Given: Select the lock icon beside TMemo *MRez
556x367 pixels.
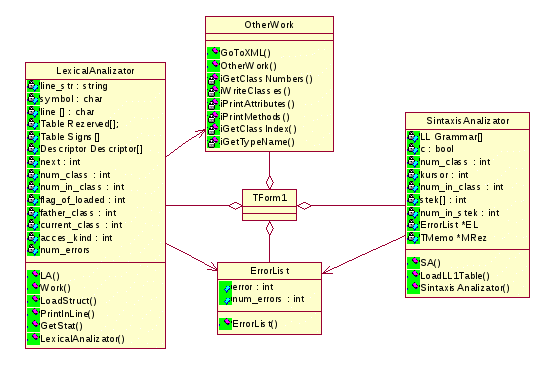Looking at the screenshot, I should [413, 238].
